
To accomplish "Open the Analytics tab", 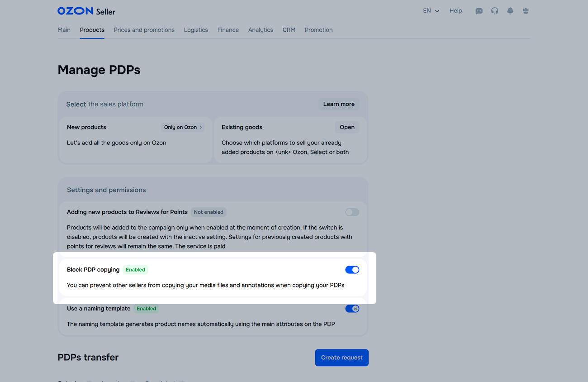I will click(x=261, y=30).
